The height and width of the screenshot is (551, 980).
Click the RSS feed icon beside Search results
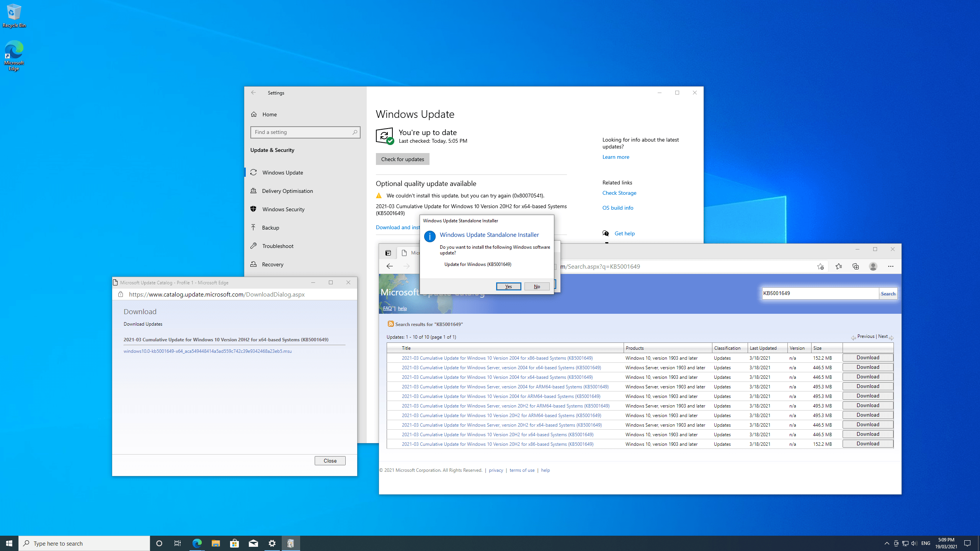[x=390, y=324]
